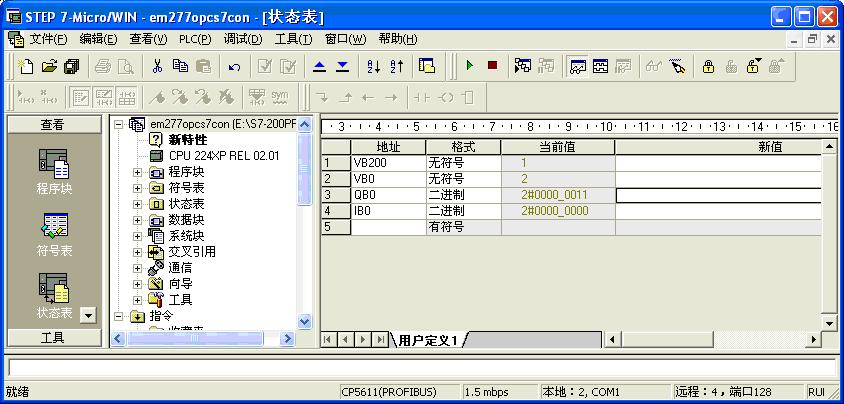Expand the 状态表 tree node
The width and height of the screenshot is (844, 404).
point(137,204)
